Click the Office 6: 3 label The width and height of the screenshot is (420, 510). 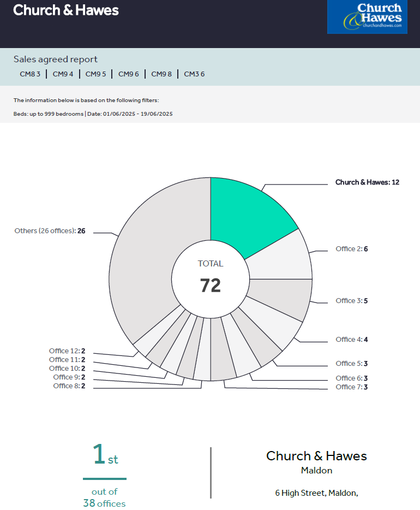[x=351, y=378]
